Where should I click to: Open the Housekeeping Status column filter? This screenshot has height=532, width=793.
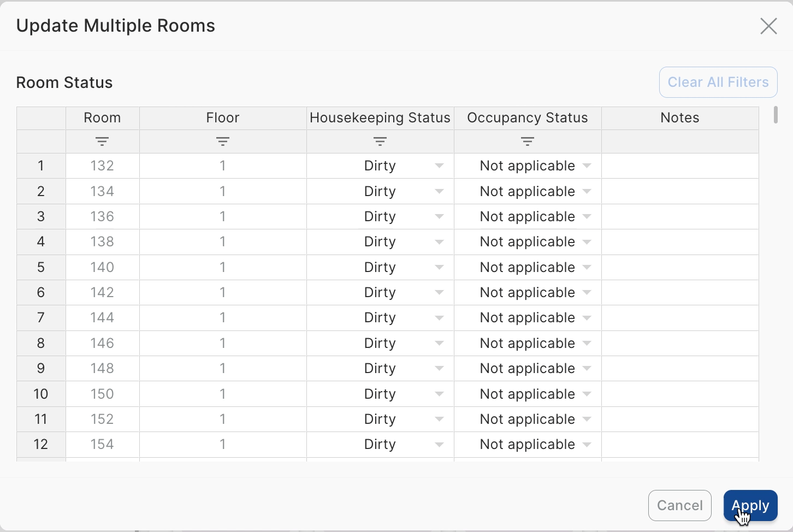point(380,141)
